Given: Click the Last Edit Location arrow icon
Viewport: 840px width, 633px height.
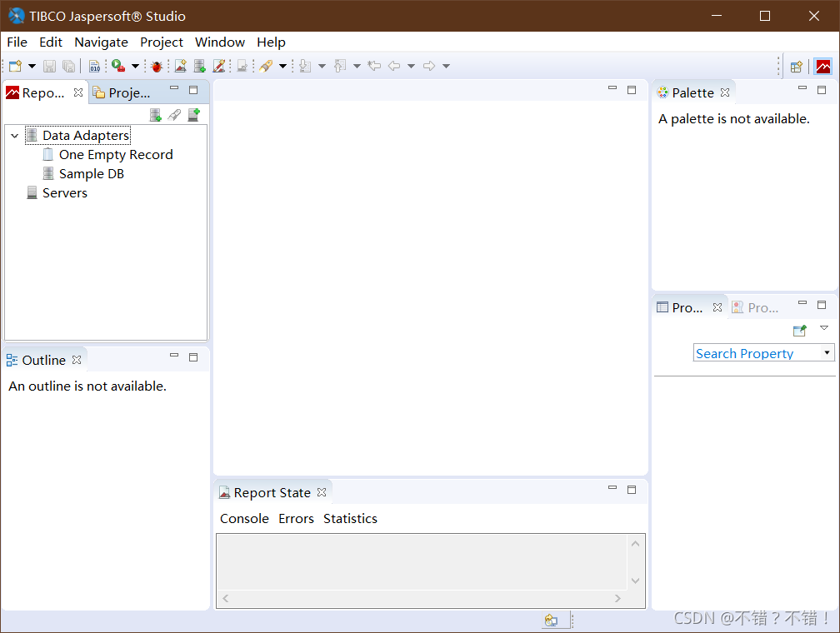Looking at the screenshot, I should pos(374,66).
